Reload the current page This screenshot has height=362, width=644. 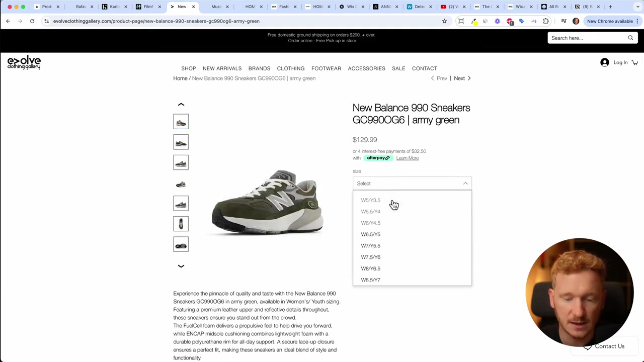pyautogui.click(x=32, y=21)
